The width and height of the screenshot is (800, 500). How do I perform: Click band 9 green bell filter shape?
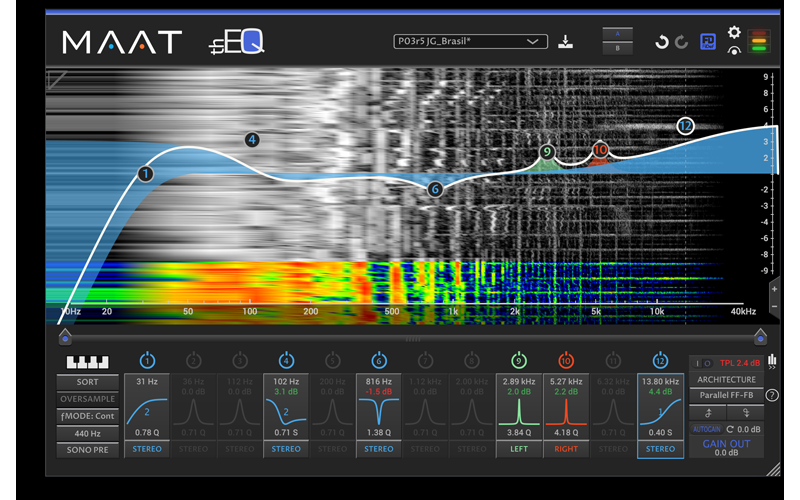pyautogui.click(x=519, y=412)
